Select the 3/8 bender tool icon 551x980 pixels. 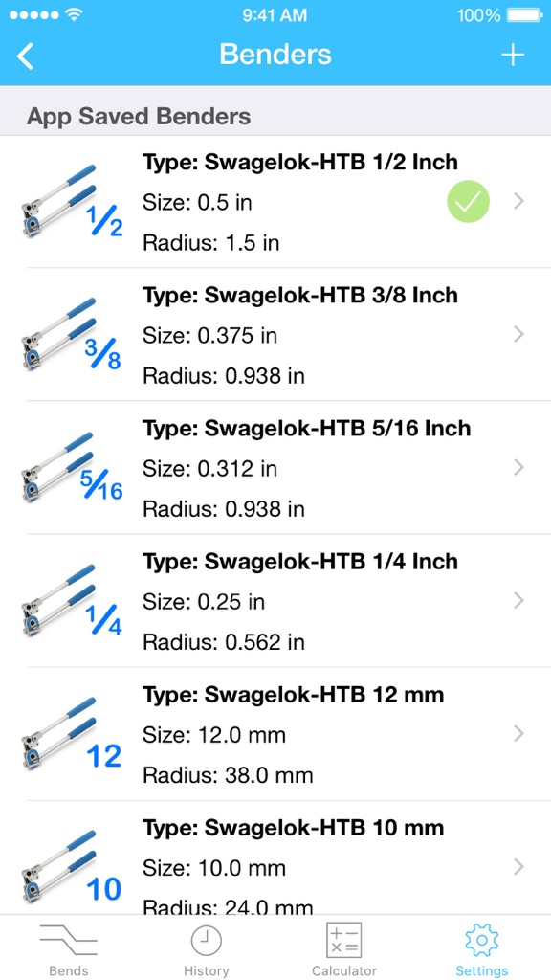coord(67,334)
